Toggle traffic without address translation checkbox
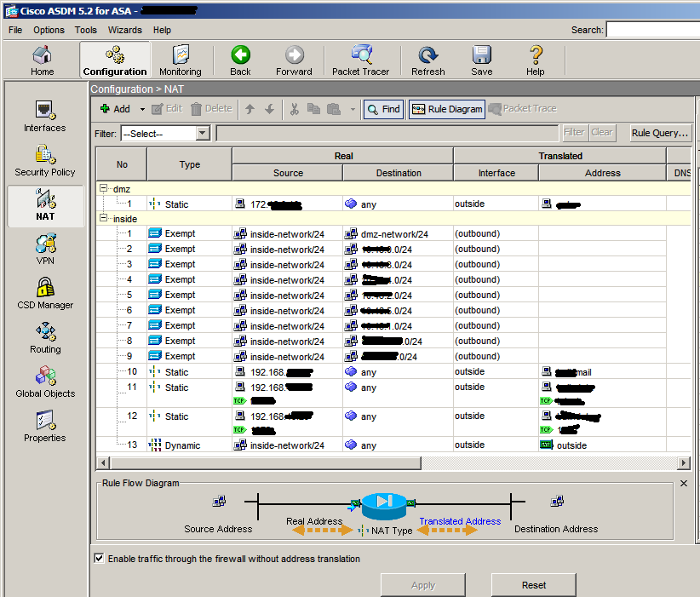The image size is (700, 597). click(x=99, y=558)
